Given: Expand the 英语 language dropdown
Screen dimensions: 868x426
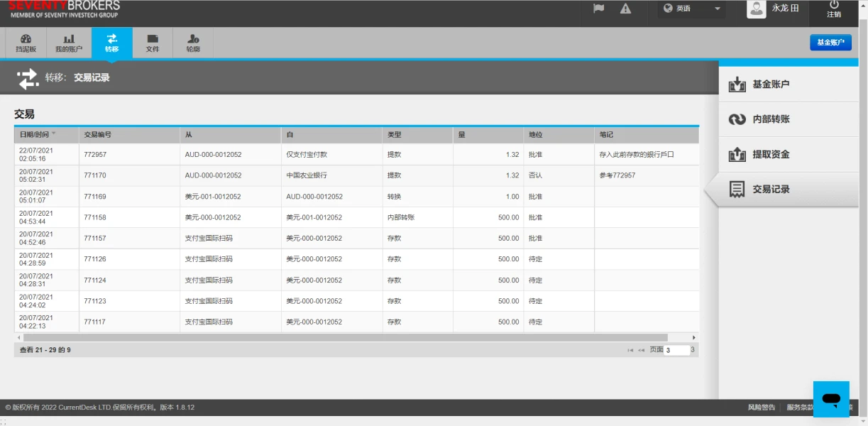Looking at the screenshot, I should (x=691, y=9).
